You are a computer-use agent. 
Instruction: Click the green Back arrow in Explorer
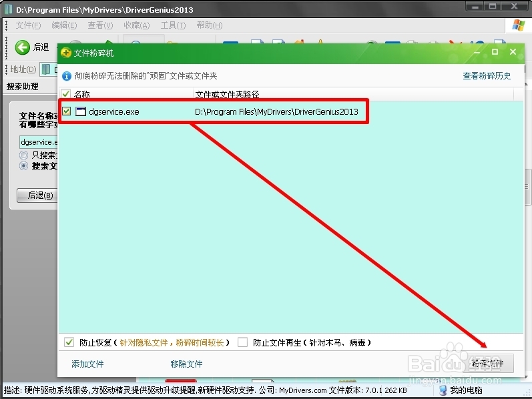(x=23, y=47)
